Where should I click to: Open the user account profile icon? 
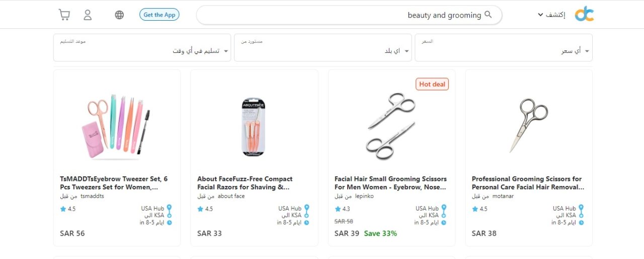88,15
